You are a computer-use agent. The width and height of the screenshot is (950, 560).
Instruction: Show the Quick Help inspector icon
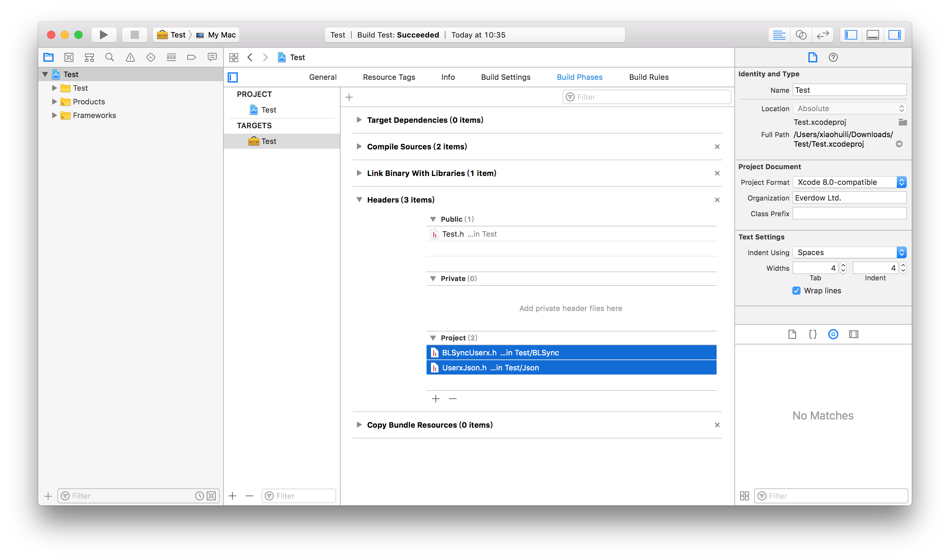(x=833, y=57)
